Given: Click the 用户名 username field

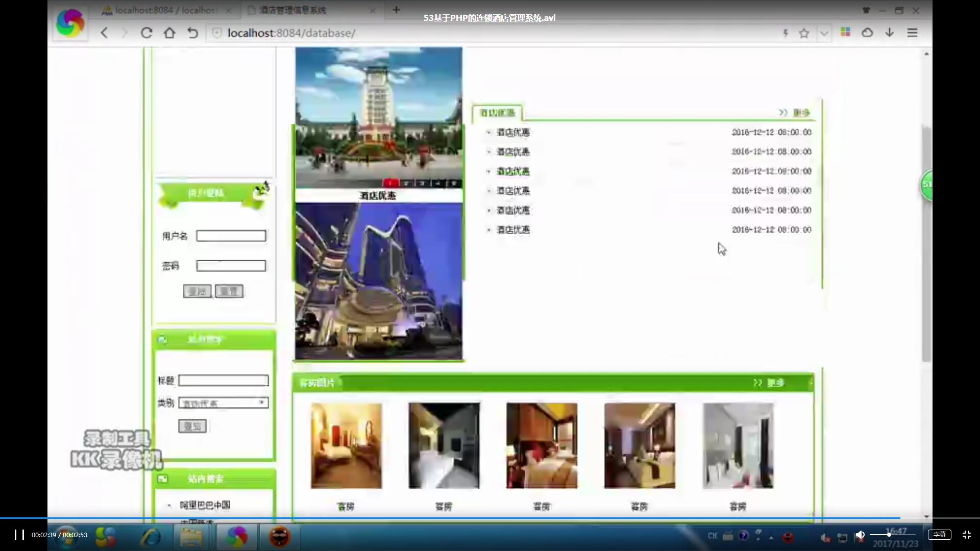Looking at the screenshot, I should [x=231, y=236].
